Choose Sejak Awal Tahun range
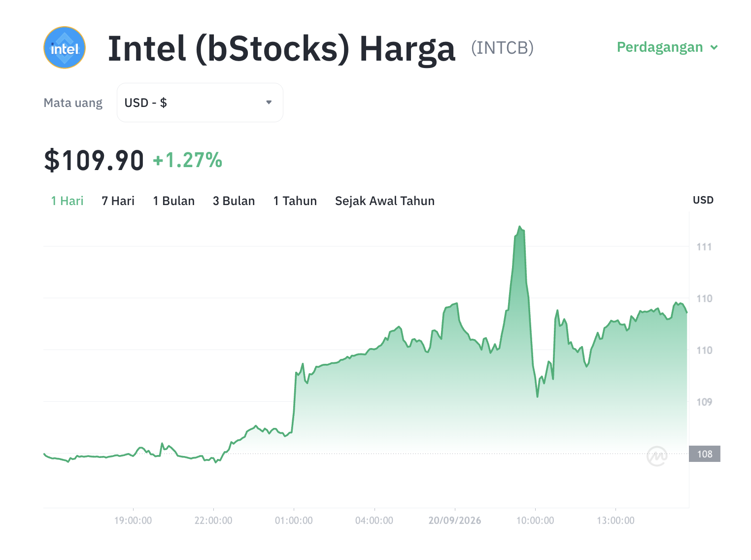Image resolution: width=751 pixels, height=560 pixels. pos(385,201)
